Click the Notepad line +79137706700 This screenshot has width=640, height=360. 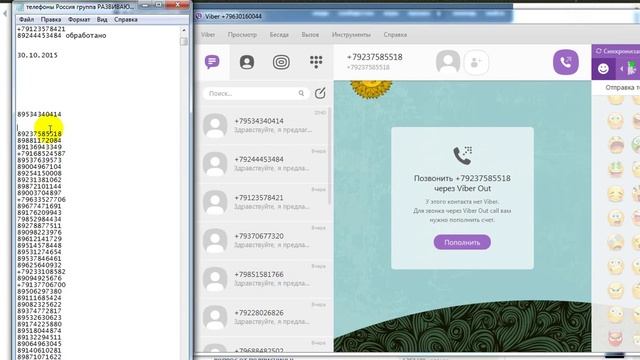(x=41, y=284)
